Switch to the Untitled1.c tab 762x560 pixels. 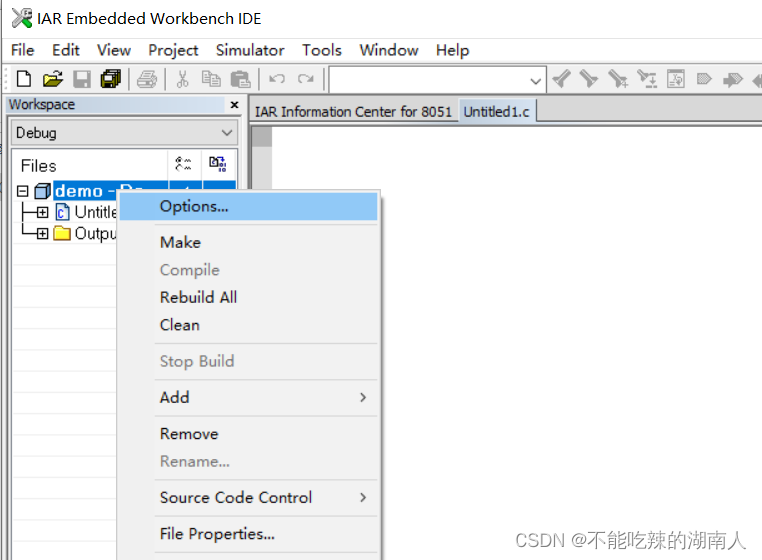496,111
